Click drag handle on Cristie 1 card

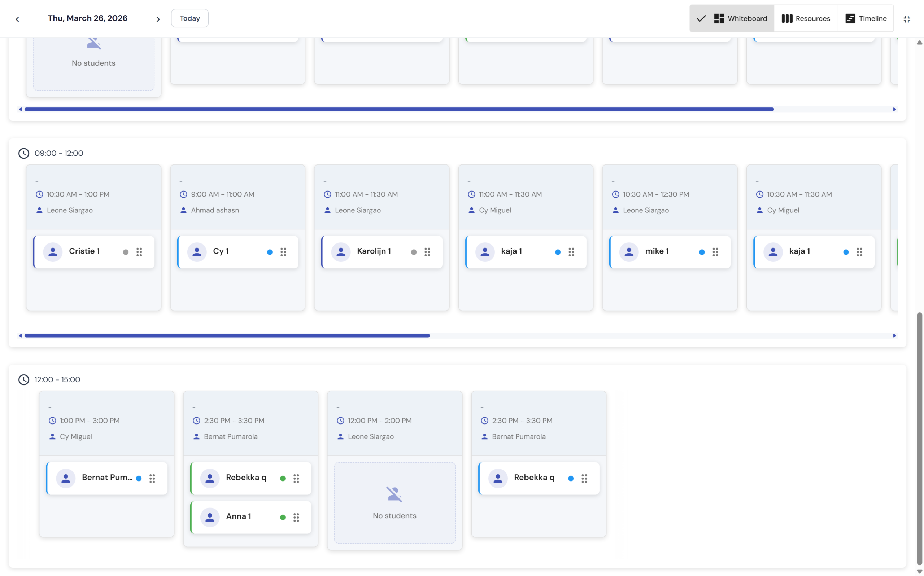(x=139, y=252)
